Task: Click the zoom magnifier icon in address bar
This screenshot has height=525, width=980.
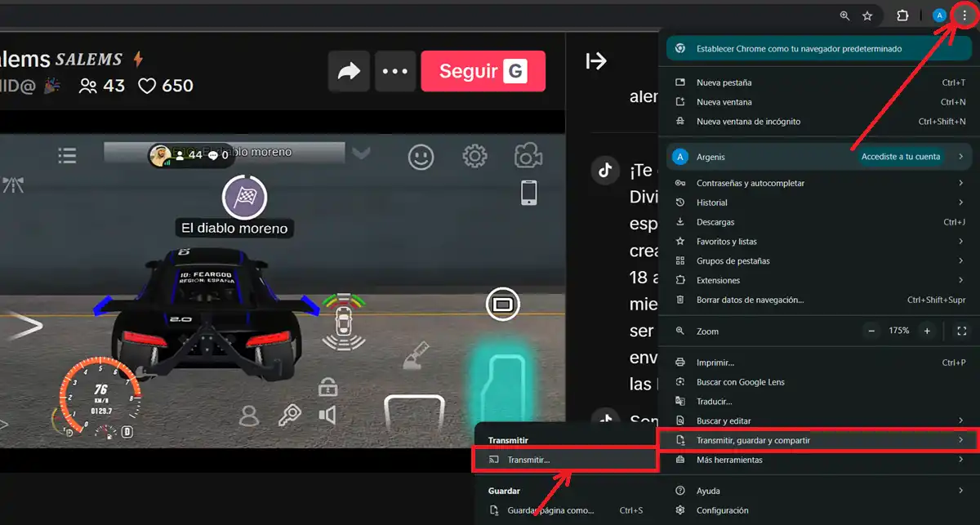Action: pyautogui.click(x=845, y=16)
